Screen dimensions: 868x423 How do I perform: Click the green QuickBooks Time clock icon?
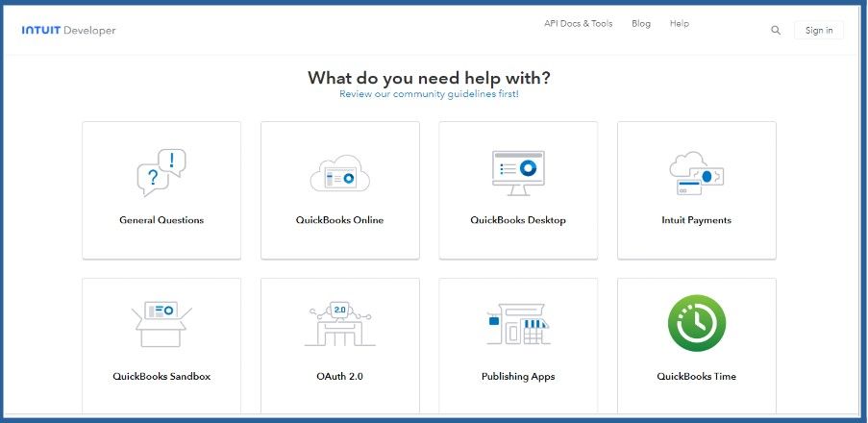(x=696, y=323)
